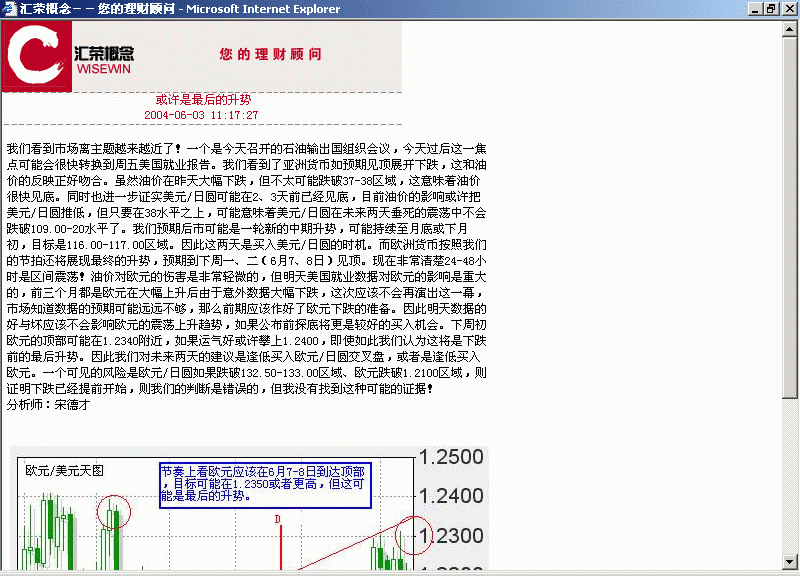
Task: Click the 1.2300 price axis label
Action: tap(451, 536)
